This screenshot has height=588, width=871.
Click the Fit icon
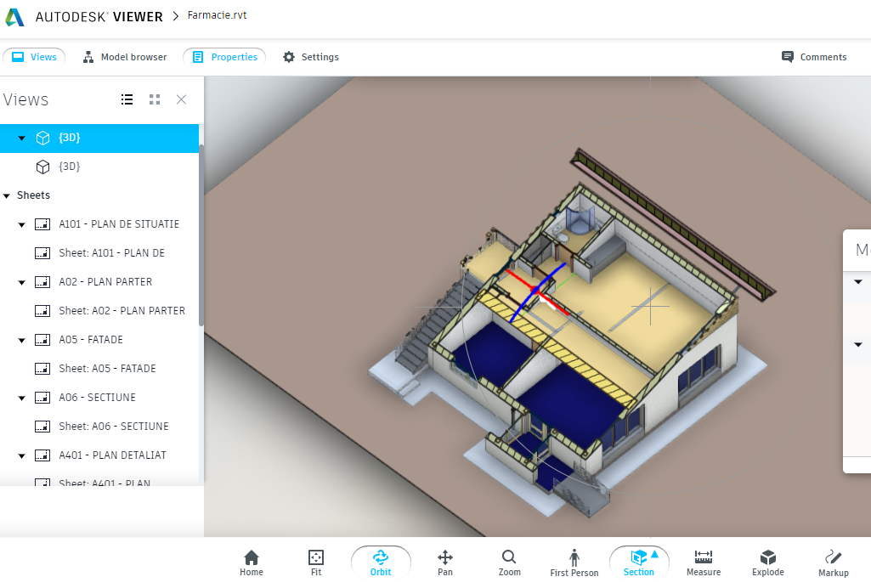click(x=315, y=561)
